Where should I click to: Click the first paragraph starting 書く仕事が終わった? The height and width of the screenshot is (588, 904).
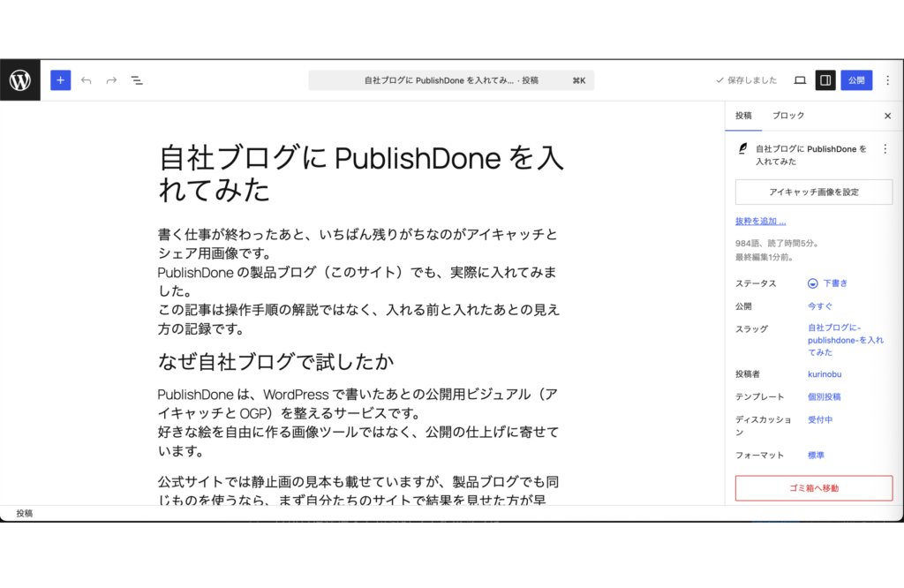[358, 282]
